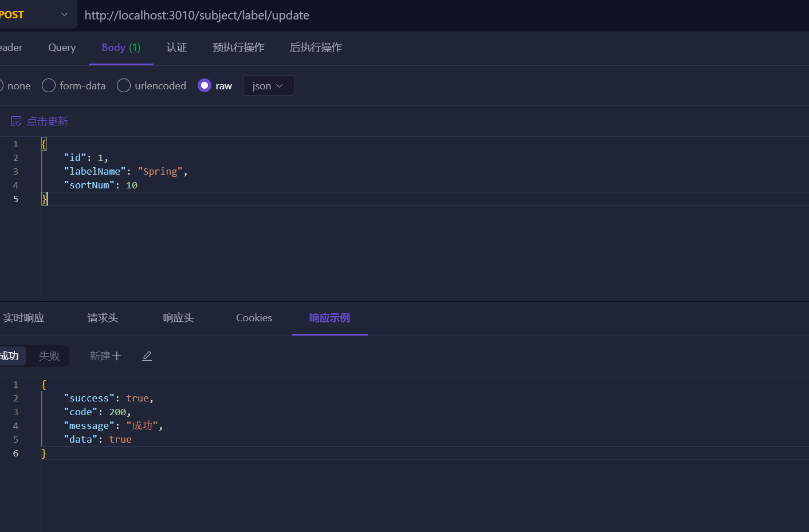Click the closing brace on response line 6

pos(44,453)
